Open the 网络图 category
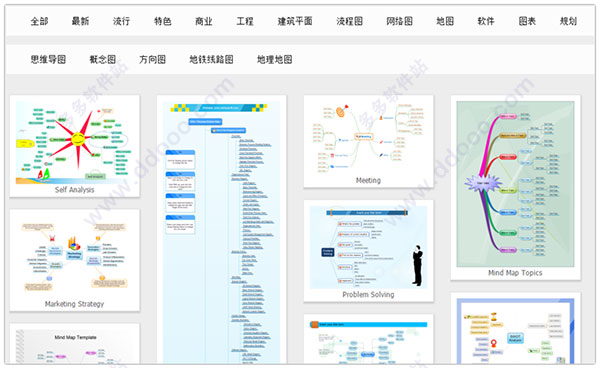 pyautogui.click(x=399, y=21)
